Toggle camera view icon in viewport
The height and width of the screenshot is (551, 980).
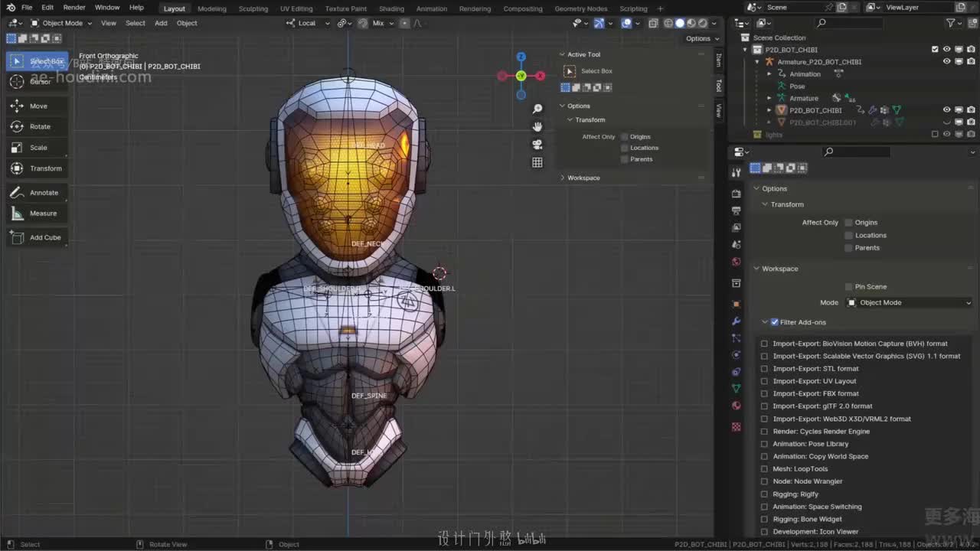537,145
